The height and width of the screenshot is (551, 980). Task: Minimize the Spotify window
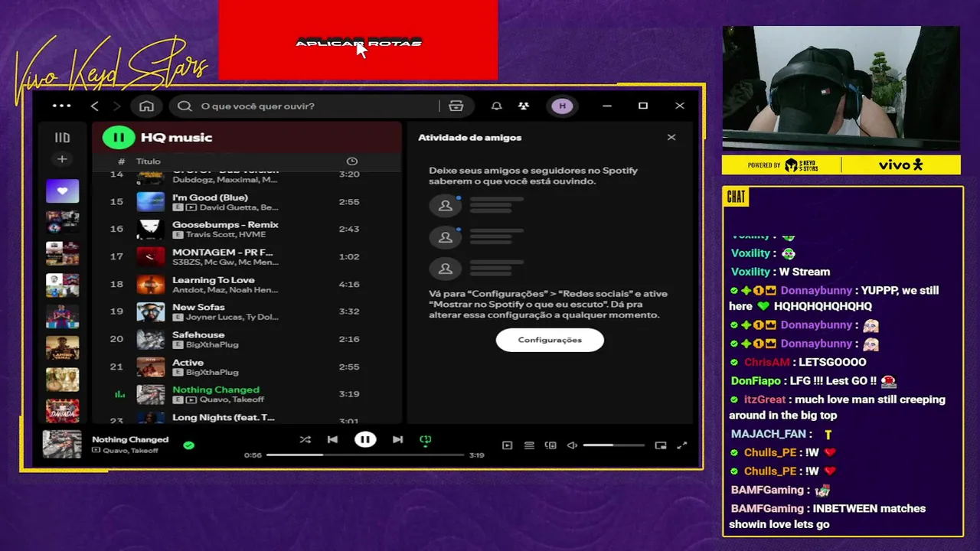(x=607, y=106)
